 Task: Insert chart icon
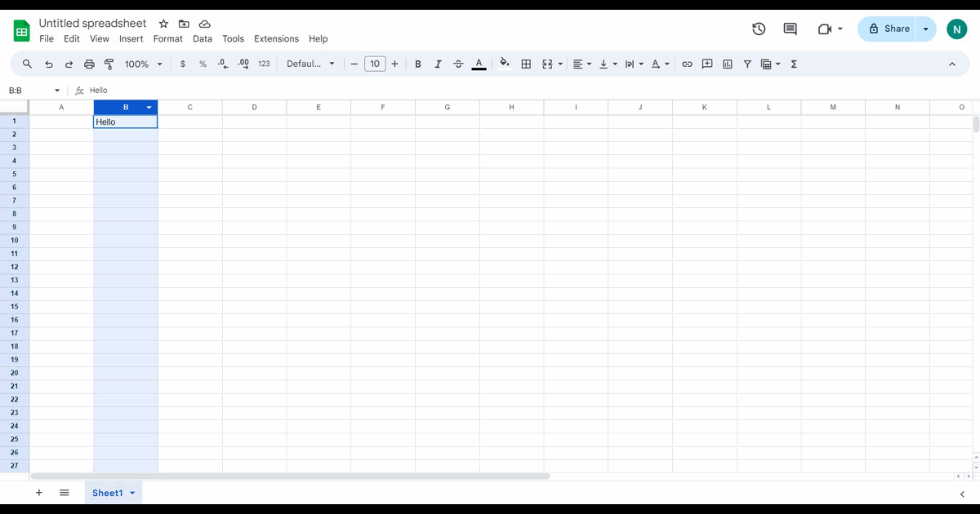(x=728, y=64)
